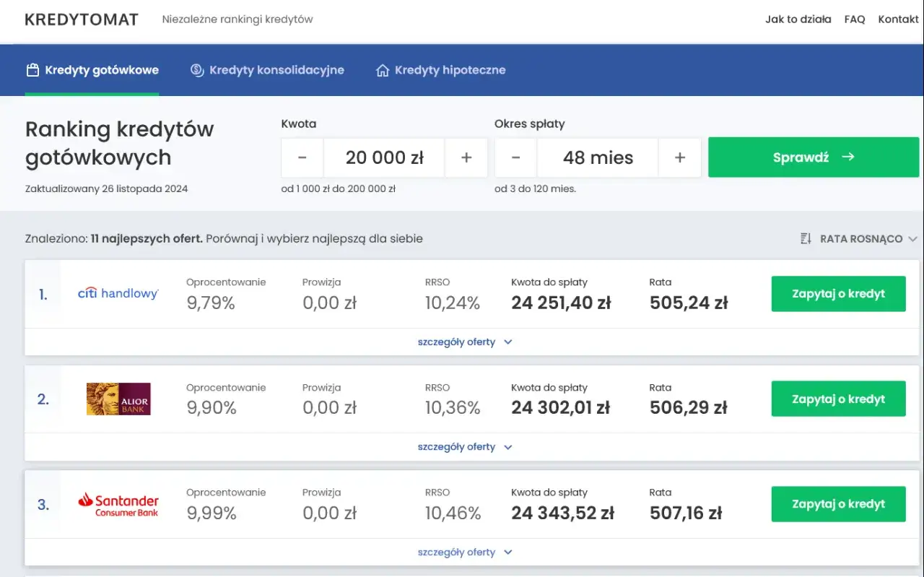
Task: Click the 48 mies period field
Action: (598, 157)
